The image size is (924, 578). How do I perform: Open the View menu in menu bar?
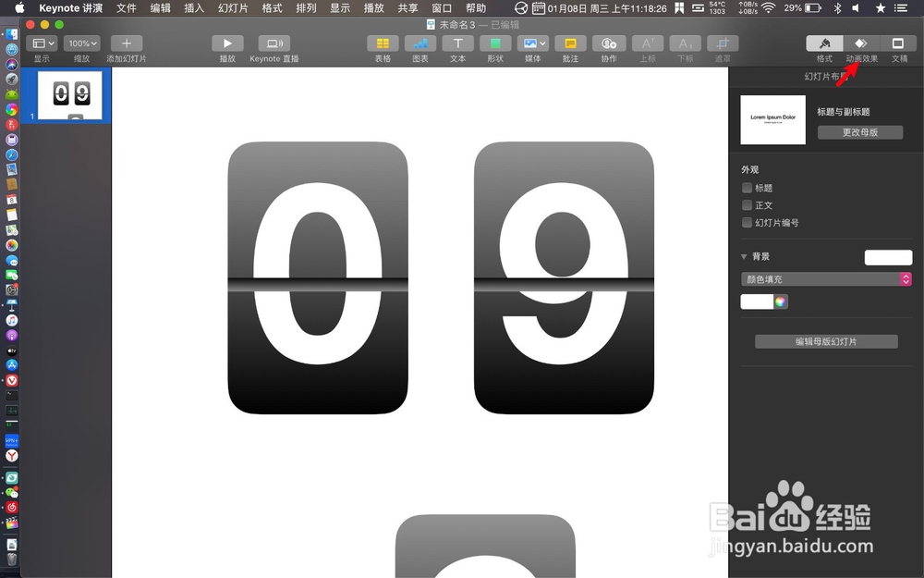pos(340,7)
